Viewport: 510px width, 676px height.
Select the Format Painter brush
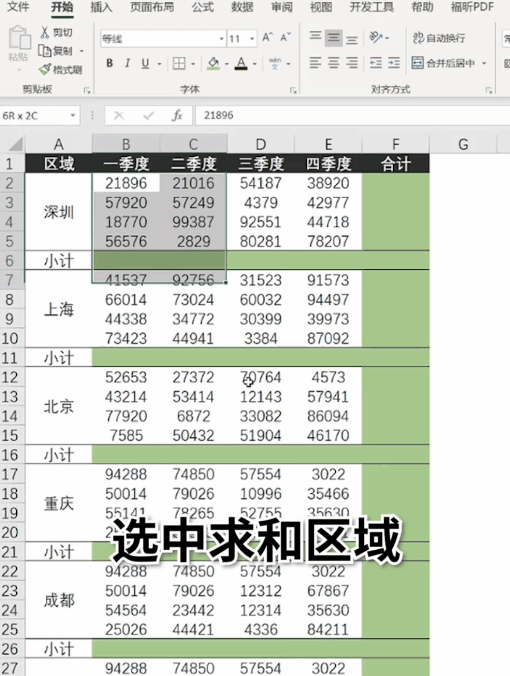tap(45, 69)
